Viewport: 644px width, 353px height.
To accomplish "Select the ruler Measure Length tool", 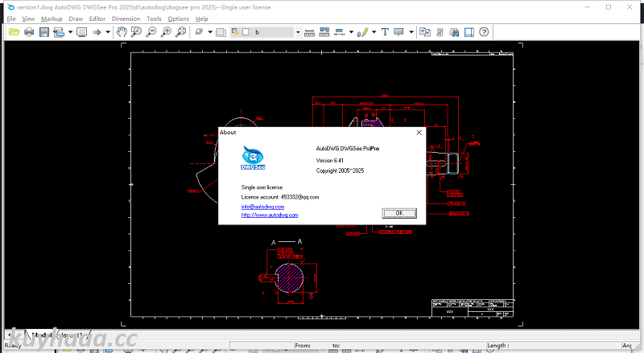I will pyautogui.click(x=310, y=32).
